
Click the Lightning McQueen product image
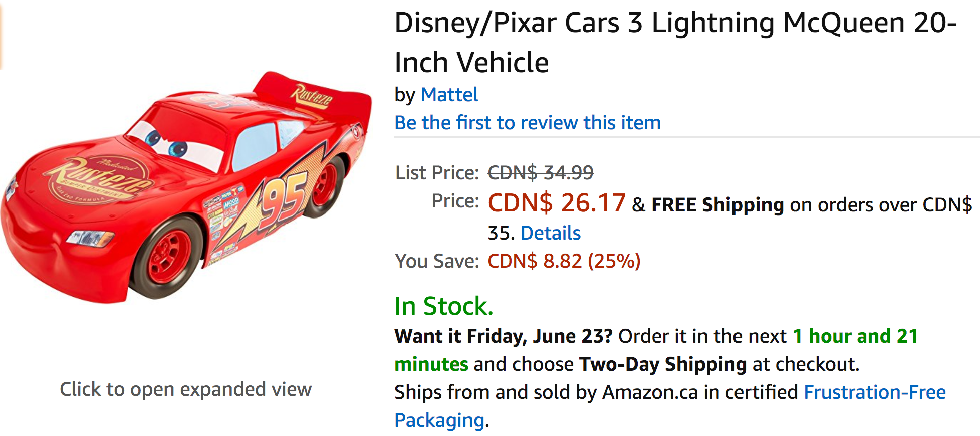(186, 188)
